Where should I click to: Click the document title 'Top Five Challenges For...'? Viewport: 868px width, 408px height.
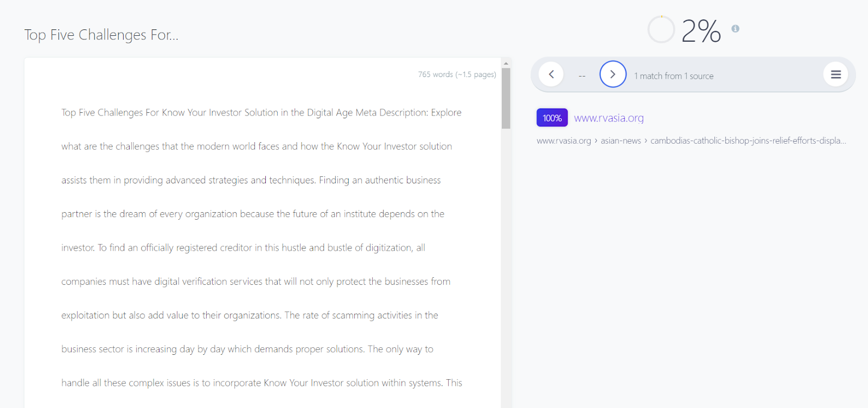[101, 35]
